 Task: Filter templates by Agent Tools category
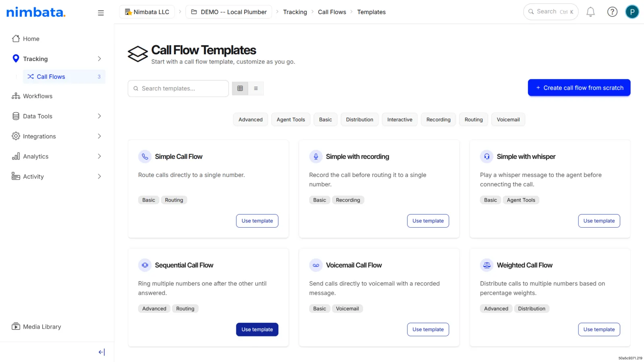(x=291, y=119)
